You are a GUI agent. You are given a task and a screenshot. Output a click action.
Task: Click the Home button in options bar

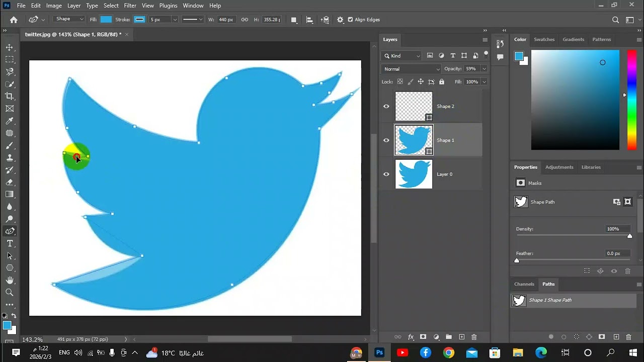pyautogui.click(x=14, y=20)
